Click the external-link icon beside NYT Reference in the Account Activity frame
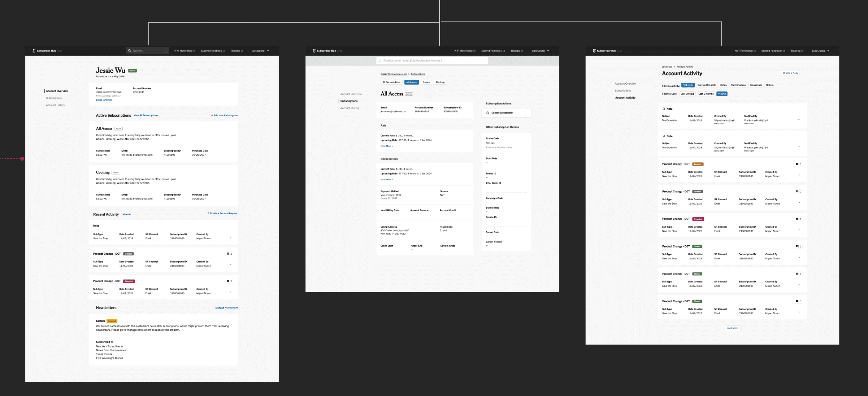This screenshot has height=396, width=868. pyautogui.click(x=755, y=51)
